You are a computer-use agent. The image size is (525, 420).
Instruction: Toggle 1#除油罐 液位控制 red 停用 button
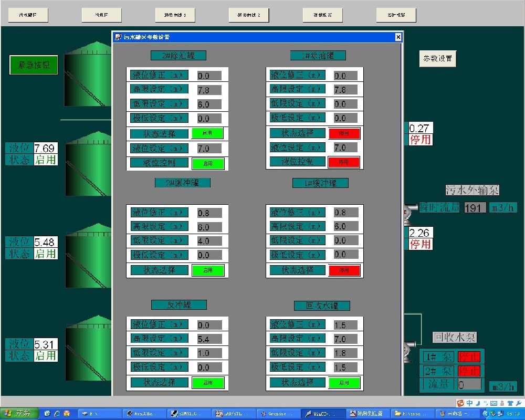344,162
